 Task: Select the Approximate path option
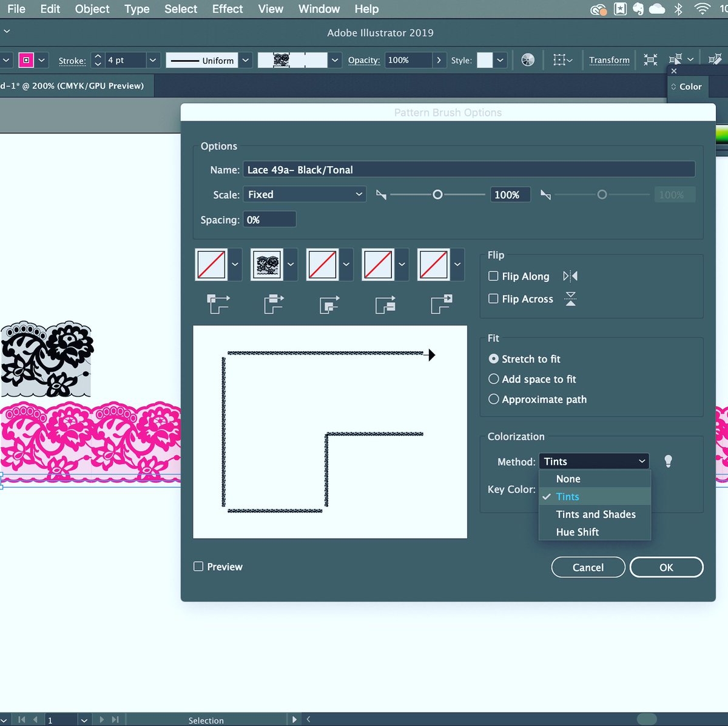[x=494, y=399]
